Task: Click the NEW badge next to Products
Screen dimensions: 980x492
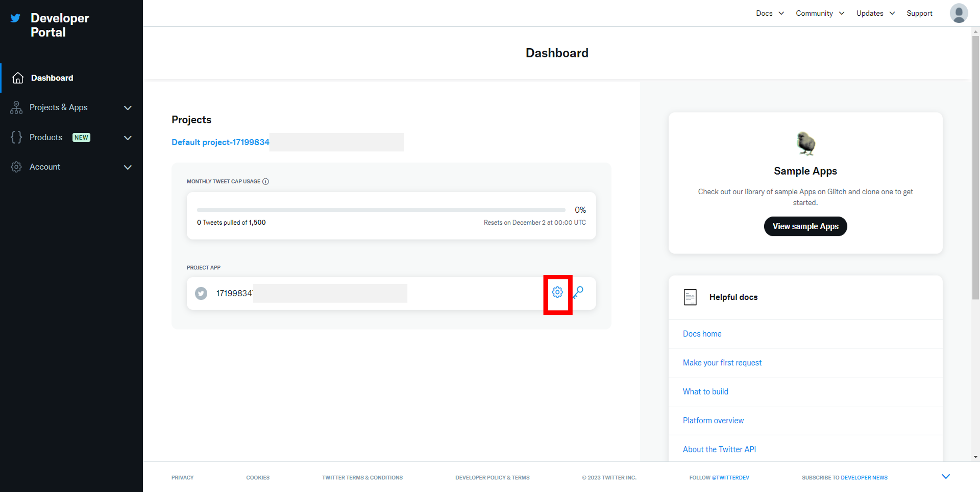Action: (81, 137)
